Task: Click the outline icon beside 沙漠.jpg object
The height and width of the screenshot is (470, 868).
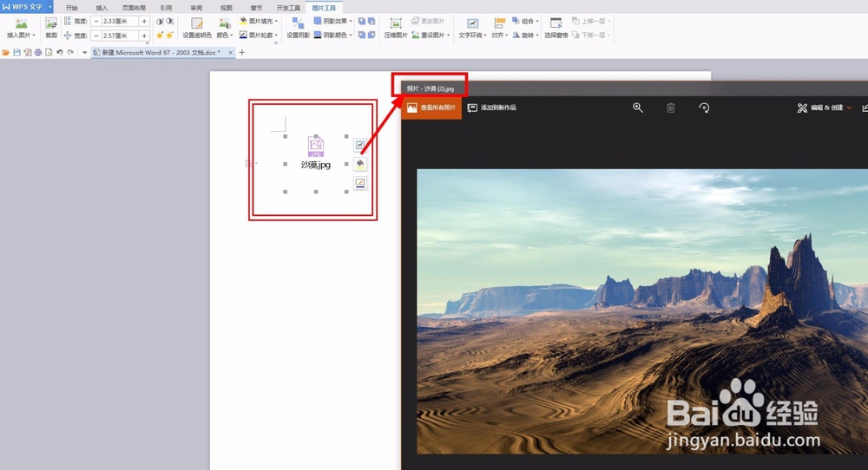Action: tap(360, 182)
